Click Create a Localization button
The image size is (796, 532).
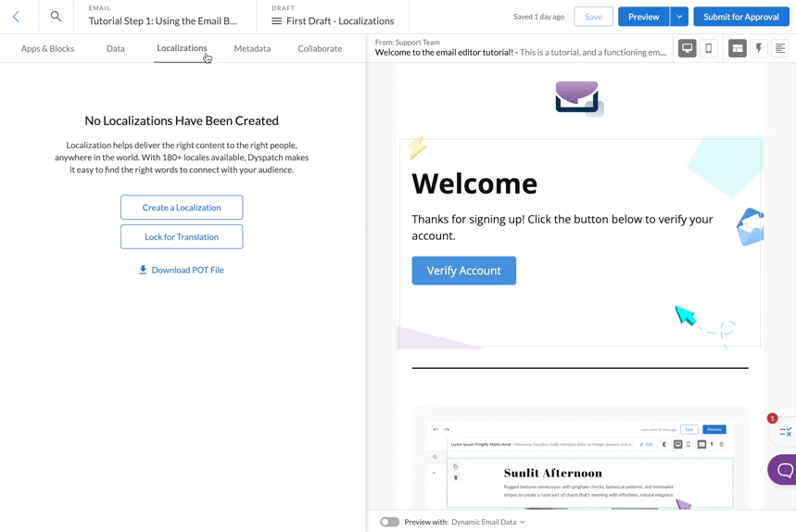182,208
